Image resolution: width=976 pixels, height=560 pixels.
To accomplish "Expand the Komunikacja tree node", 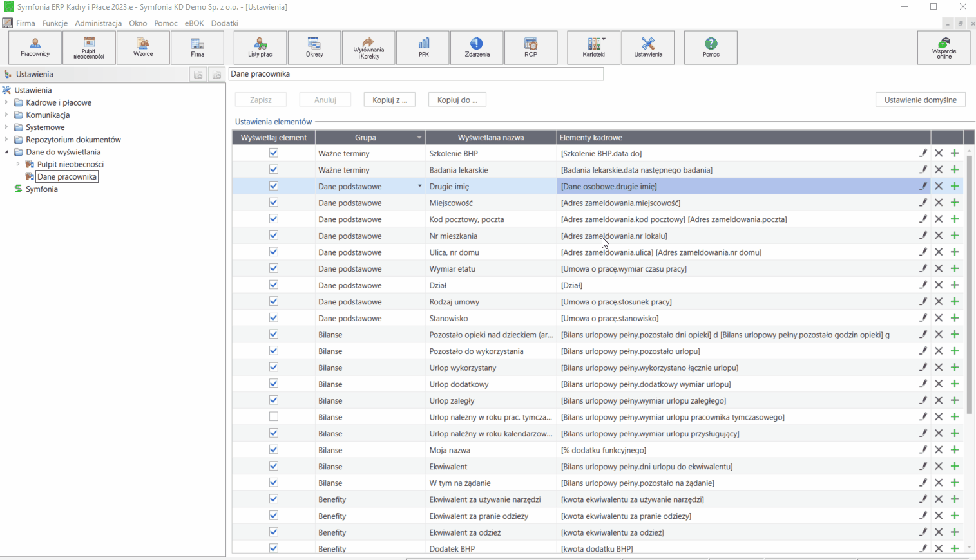I will (x=6, y=115).
